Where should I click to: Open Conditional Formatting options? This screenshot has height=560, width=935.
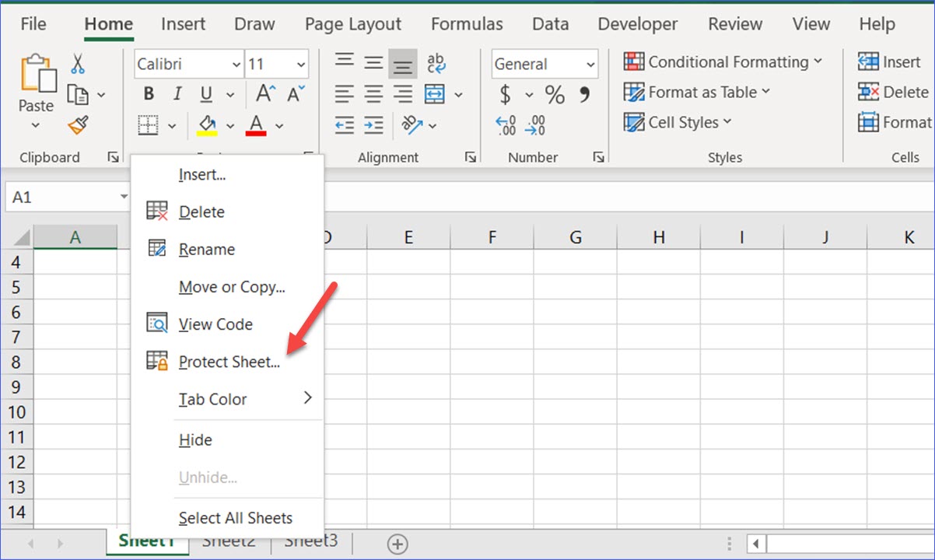[x=723, y=61]
